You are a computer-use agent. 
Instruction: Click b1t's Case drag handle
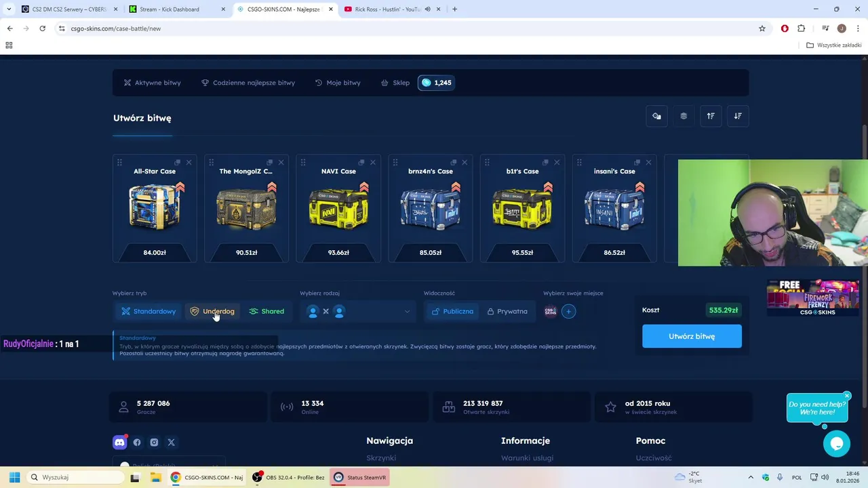pos(488,163)
